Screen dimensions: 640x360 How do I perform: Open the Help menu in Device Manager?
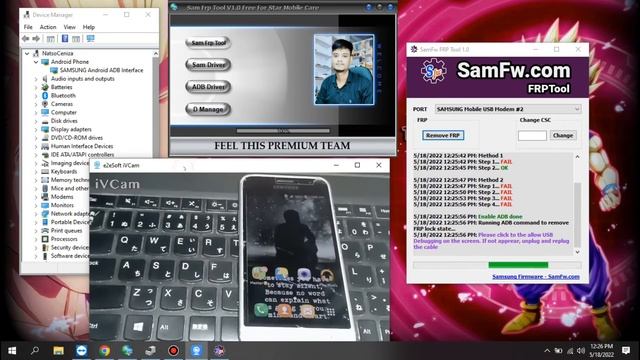[x=89, y=27]
